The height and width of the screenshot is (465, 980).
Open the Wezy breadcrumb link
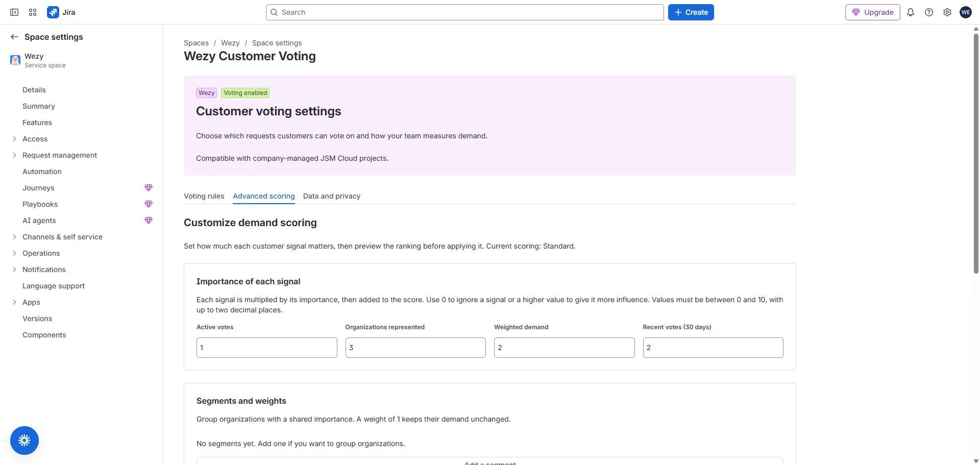coord(230,43)
